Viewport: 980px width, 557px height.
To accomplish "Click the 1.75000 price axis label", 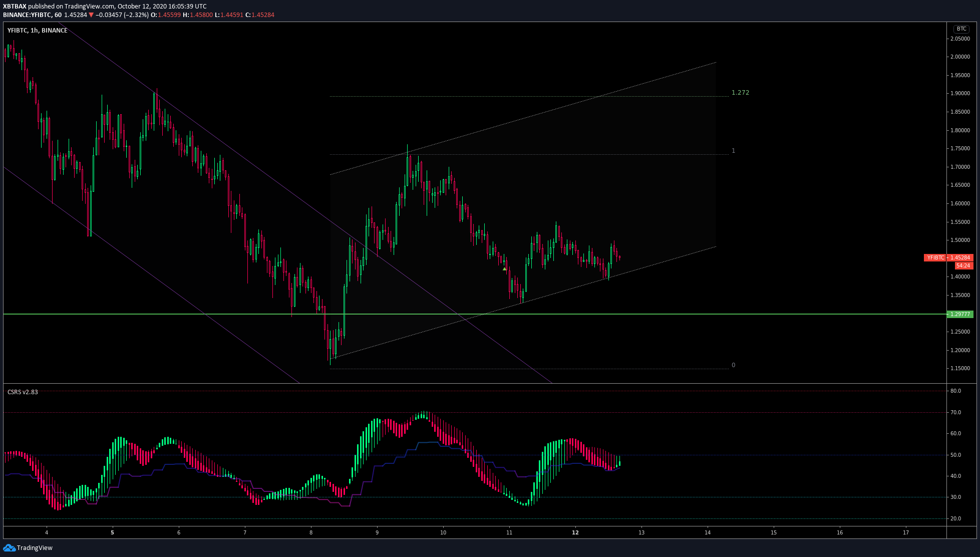I will tap(960, 149).
